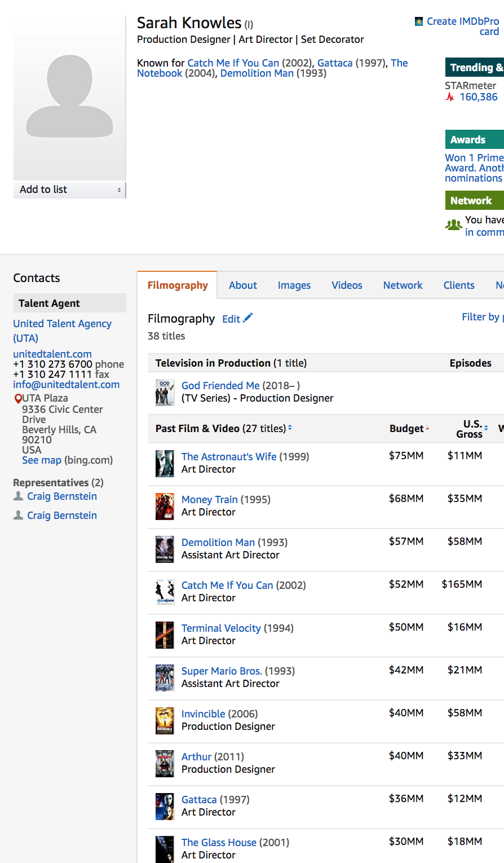Viewport: 504px width, 863px height.
Task: Open the Invincible poster thumbnail
Action: tap(165, 721)
